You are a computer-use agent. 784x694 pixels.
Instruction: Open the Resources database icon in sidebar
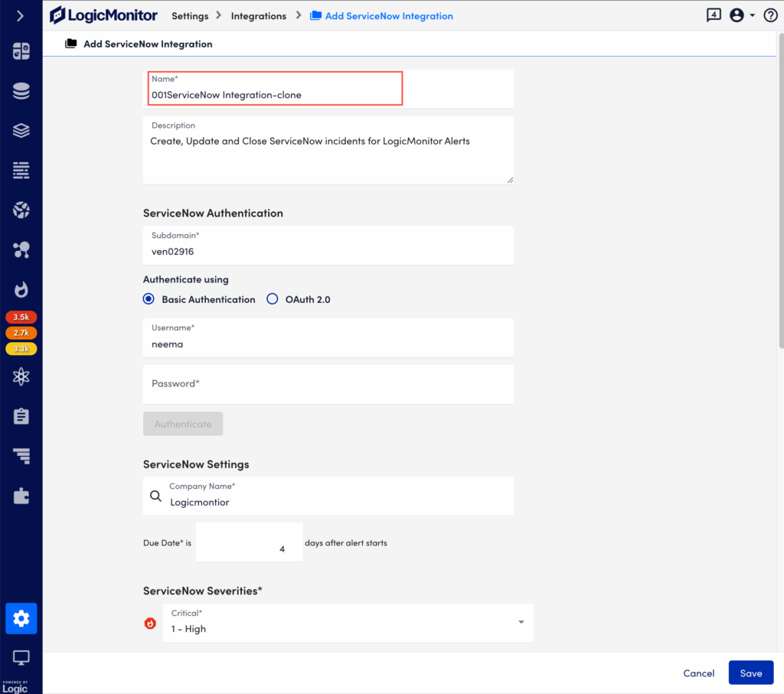[21, 92]
